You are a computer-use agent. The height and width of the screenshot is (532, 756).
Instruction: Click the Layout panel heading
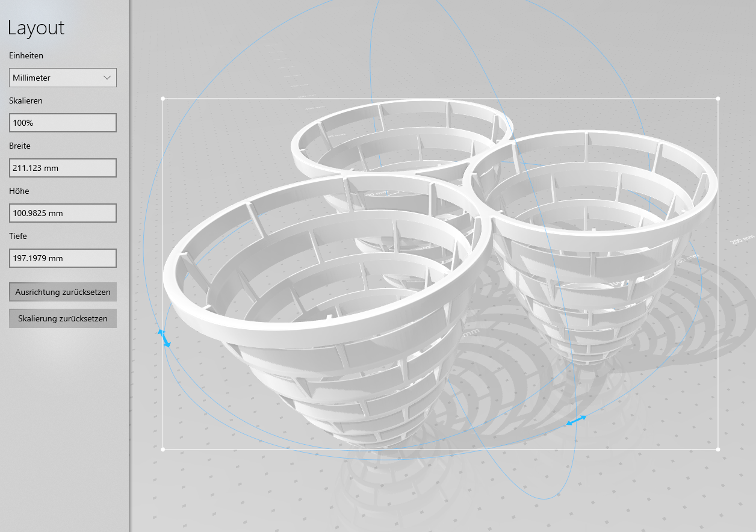(36, 28)
